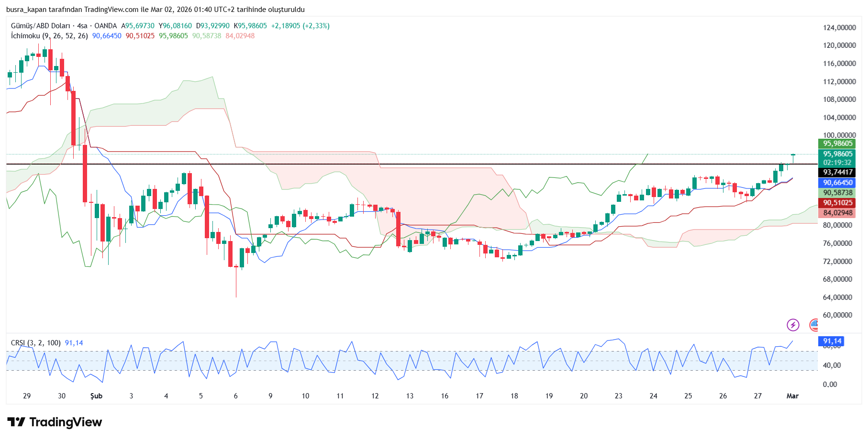
Task: Click the black 93,74417 horizontal line price label
Action: (x=837, y=172)
